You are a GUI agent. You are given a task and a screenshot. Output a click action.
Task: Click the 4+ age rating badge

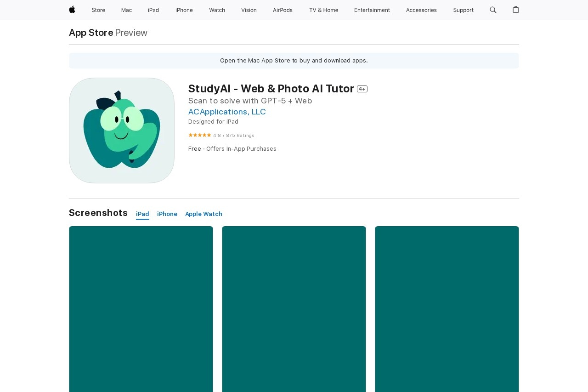(x=362, y=89)
